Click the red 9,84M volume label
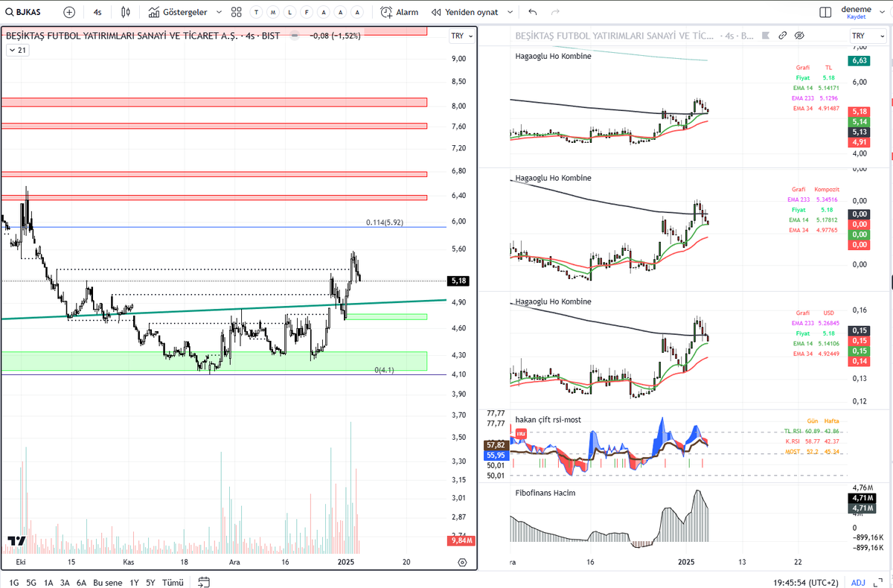 point(461,540)
